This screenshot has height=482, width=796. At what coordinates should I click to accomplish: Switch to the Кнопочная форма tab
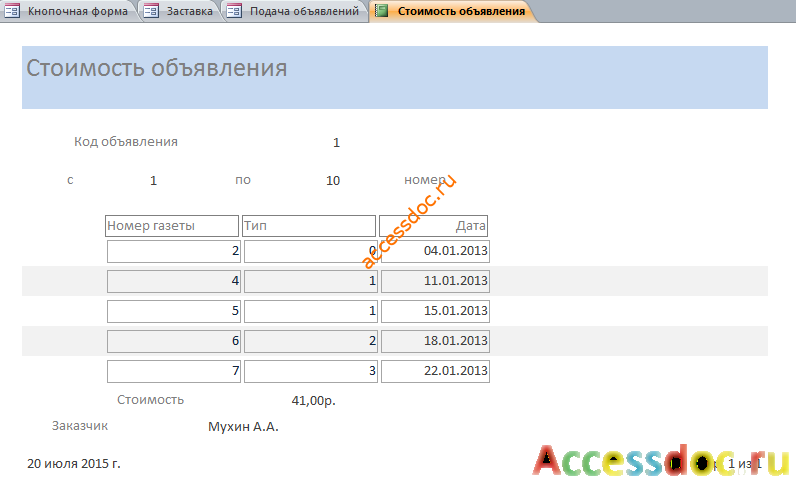(69, 11)
